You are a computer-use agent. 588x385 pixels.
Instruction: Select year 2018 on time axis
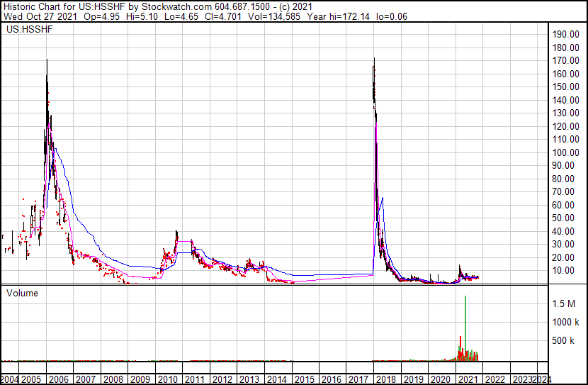[x=386, y=379]
